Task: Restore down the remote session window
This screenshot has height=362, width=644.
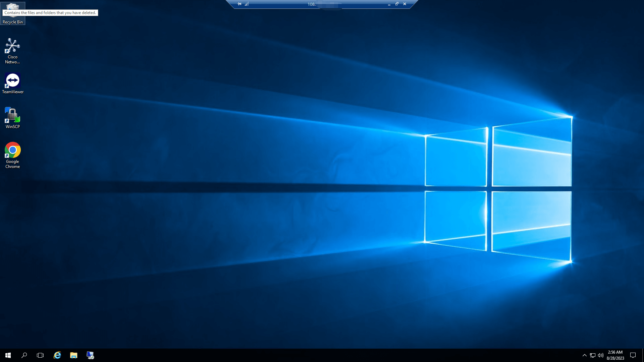Action: pos(397,4)
